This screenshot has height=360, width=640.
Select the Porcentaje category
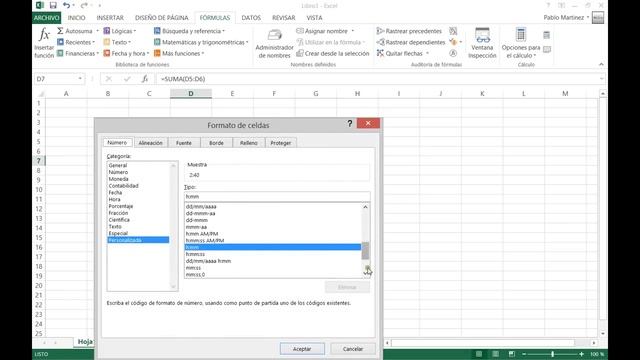click(121, 206)
